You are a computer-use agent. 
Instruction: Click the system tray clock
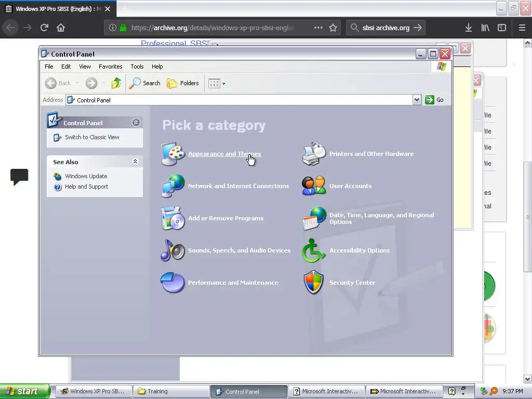pyautogui.click(x=513, y=392)
